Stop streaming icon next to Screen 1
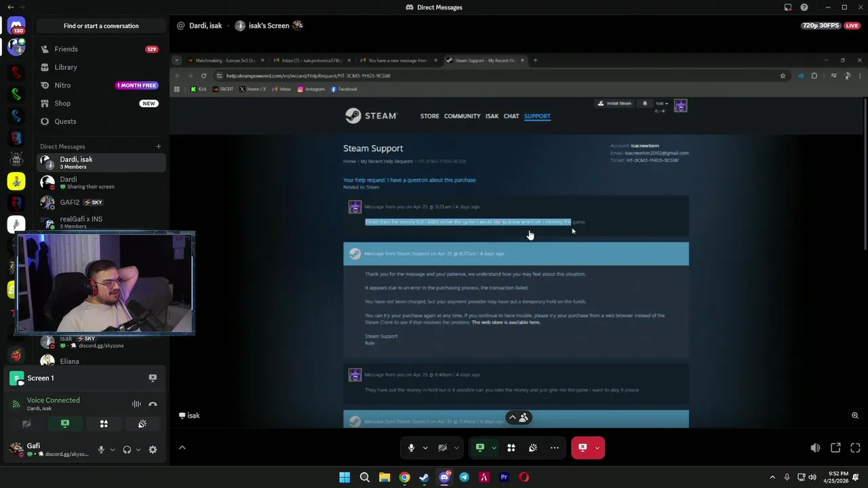The width and height of the screenshot is (868, 488). [x=153, y=378]
